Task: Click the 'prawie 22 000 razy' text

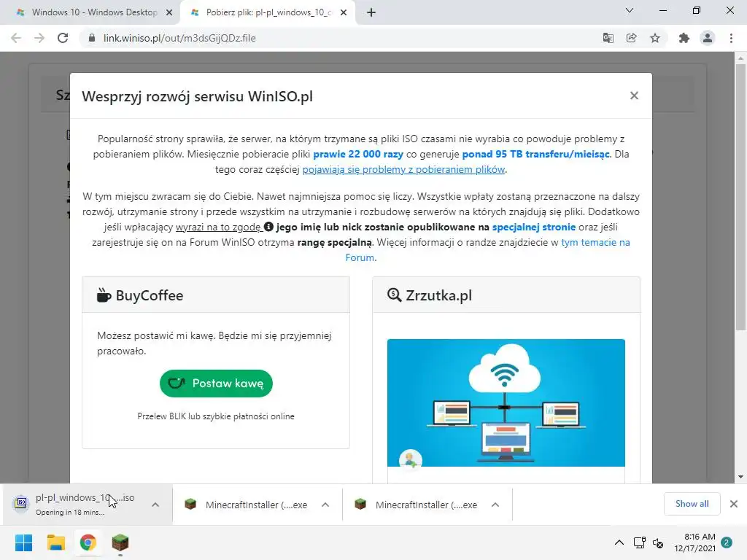Action: pyautogui.click(x=358, y=155)
